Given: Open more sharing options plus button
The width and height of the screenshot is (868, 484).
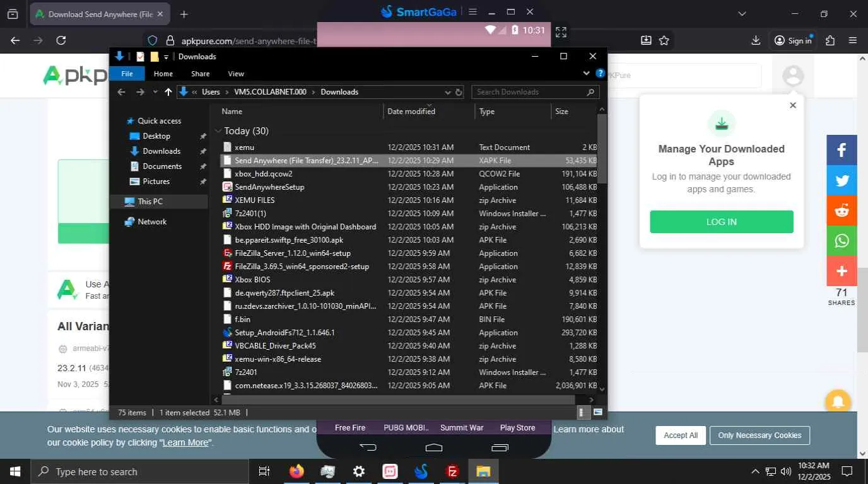Looking at the screenshot, I should pos(842,271).
